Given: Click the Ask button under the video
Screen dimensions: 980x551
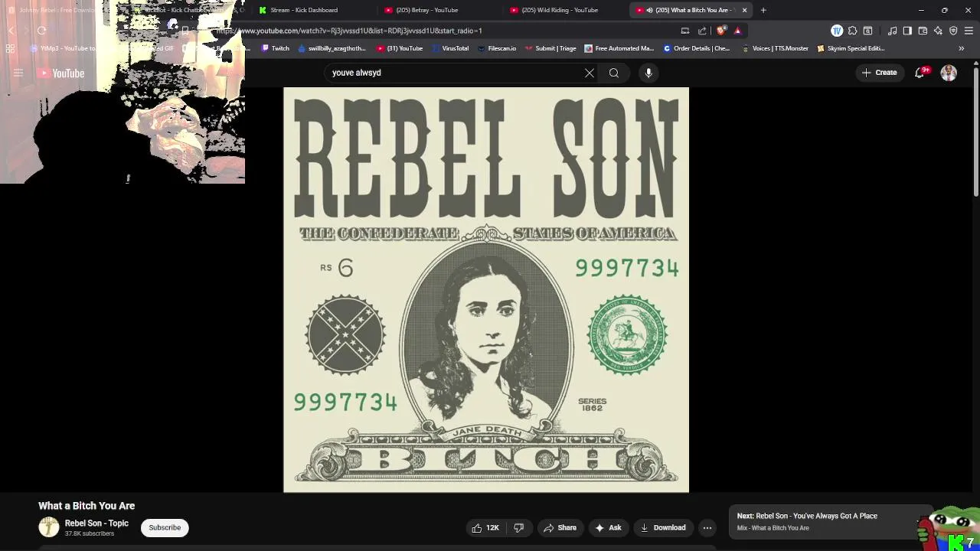Looking at the screenshot, I should pos(609,527).
